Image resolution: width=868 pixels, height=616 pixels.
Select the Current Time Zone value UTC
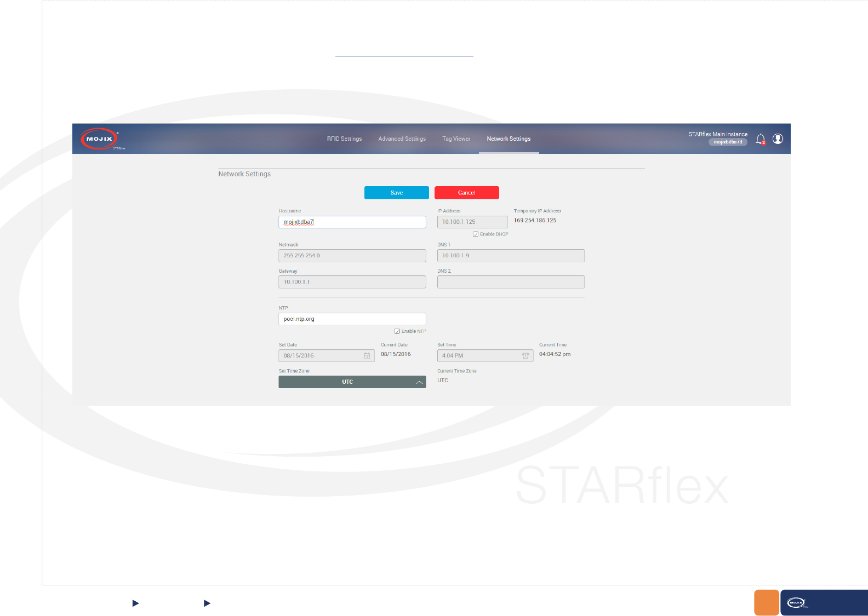coord(443,381)
